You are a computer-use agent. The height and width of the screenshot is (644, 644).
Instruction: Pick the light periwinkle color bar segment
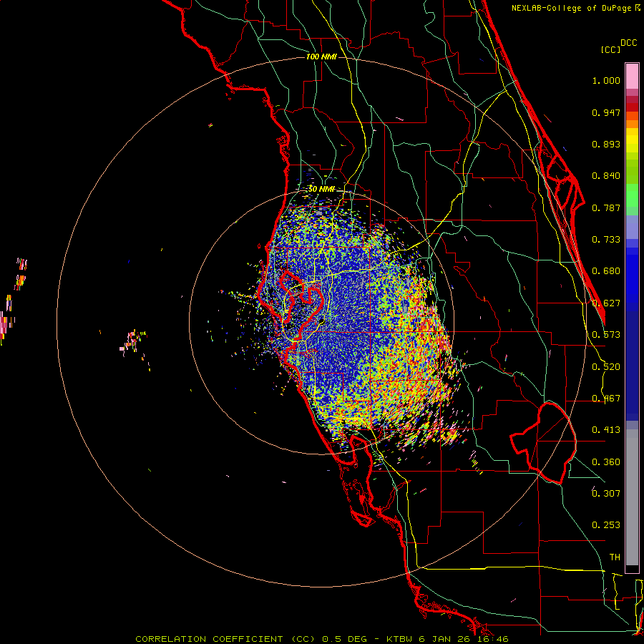(x=632, y=227)
